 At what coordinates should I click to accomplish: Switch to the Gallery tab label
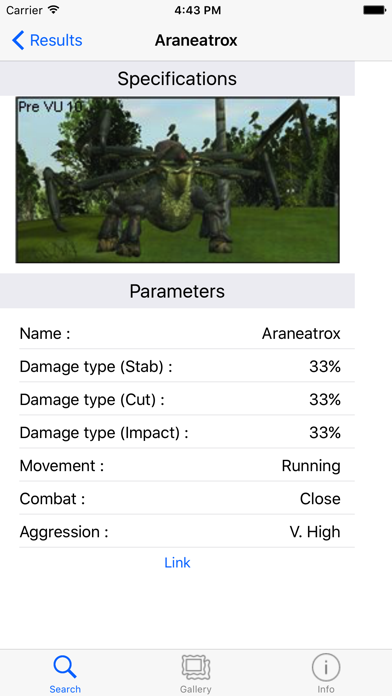point(196,689)
